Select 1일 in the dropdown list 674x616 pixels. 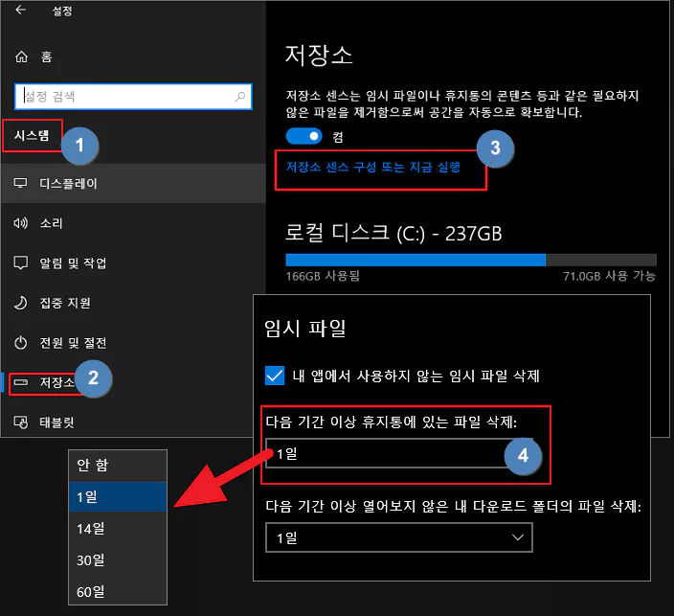pyautogui.click(x=118, y=497)
